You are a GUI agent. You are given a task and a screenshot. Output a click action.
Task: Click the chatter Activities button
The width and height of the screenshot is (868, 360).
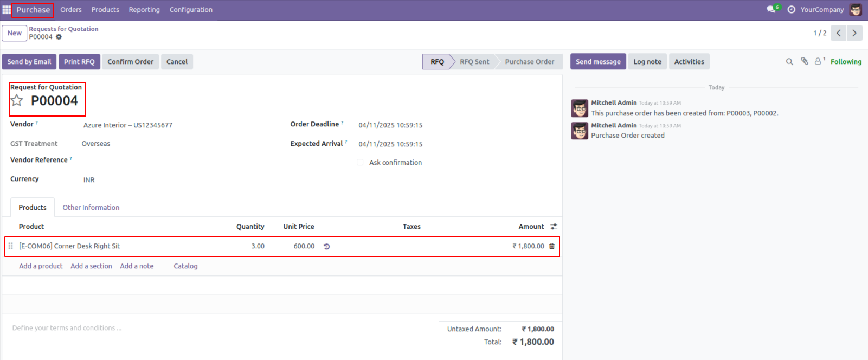coord(689,62)
